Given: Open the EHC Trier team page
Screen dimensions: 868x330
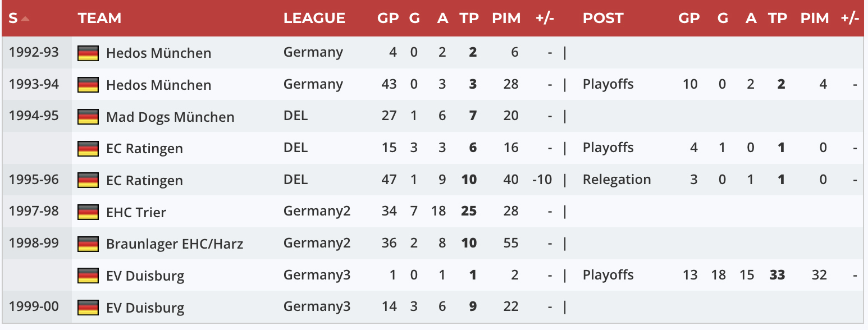Looking at the screenshot, I should tap(136, 213).
